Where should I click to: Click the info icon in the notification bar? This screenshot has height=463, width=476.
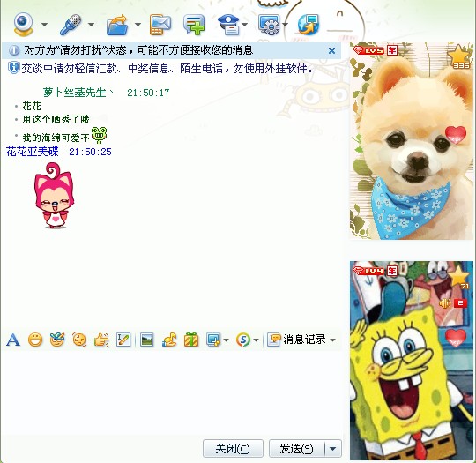pos(14,50)
